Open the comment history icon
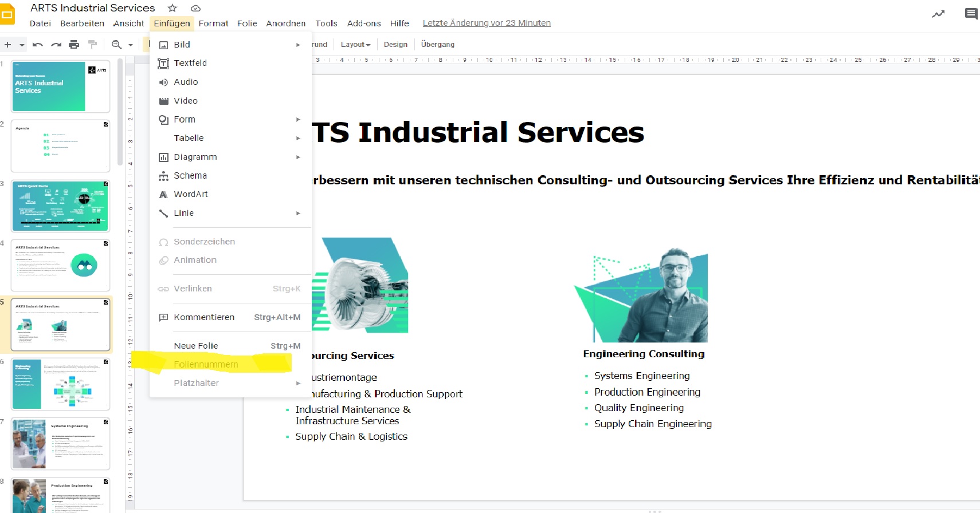This screenshot has width=980, height=513. point(971,14)
